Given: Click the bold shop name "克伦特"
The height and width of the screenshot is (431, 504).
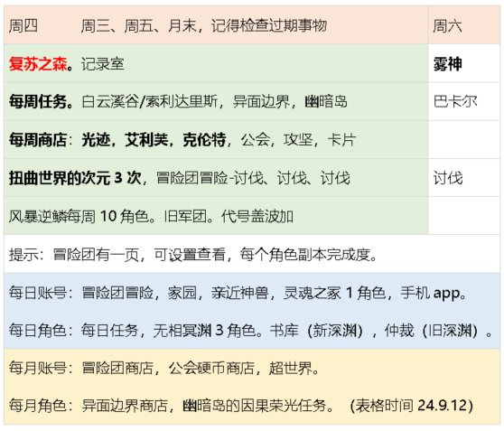Looking at the screenshot, I should [x=204, y=140].
